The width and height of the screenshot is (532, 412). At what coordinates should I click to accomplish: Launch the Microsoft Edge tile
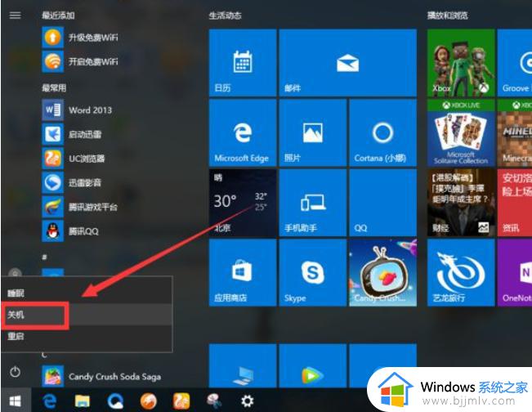[243, 132]
